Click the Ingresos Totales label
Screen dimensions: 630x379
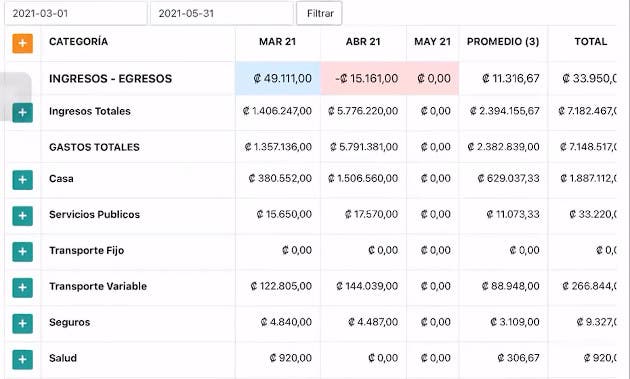pyautogui.click(x=90, y=111)
